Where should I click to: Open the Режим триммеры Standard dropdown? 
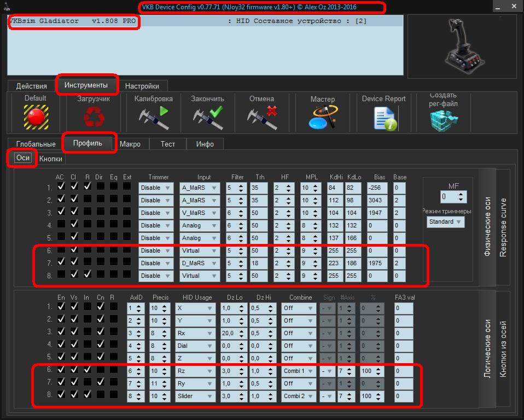tap(445, 222)
